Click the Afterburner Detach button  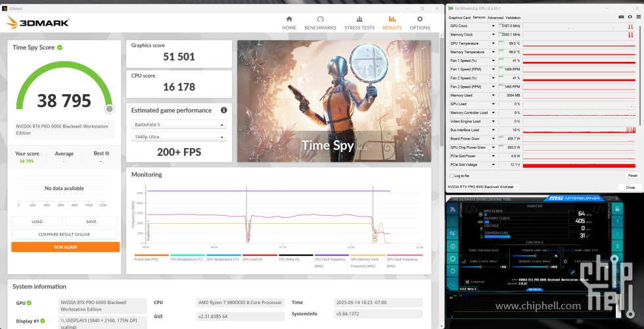pyautogui.click(x=535, y=290)
